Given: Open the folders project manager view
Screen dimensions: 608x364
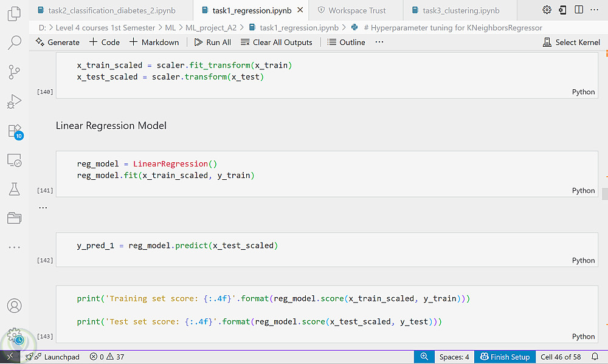Looking at the screenshot, I should pos(15,218).
